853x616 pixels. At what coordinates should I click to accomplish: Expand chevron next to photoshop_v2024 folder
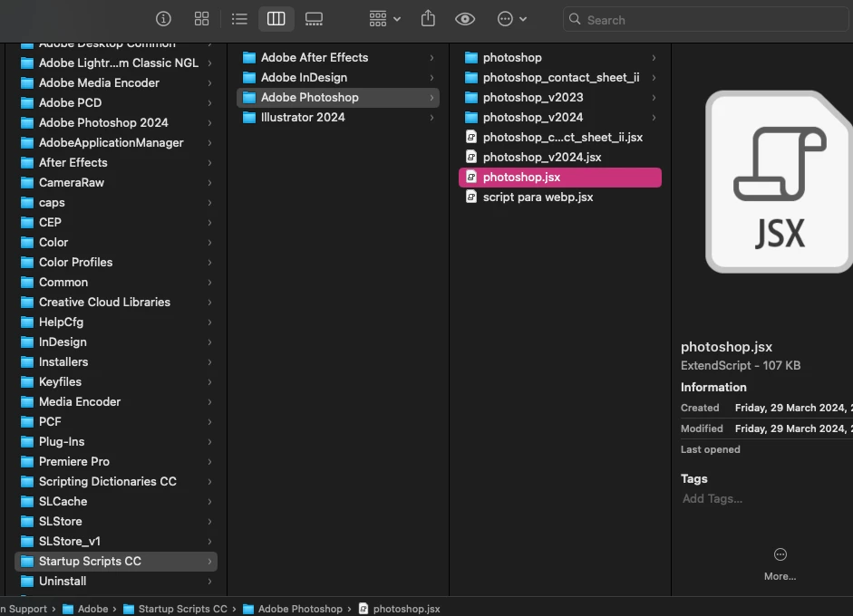click(654, 118)
